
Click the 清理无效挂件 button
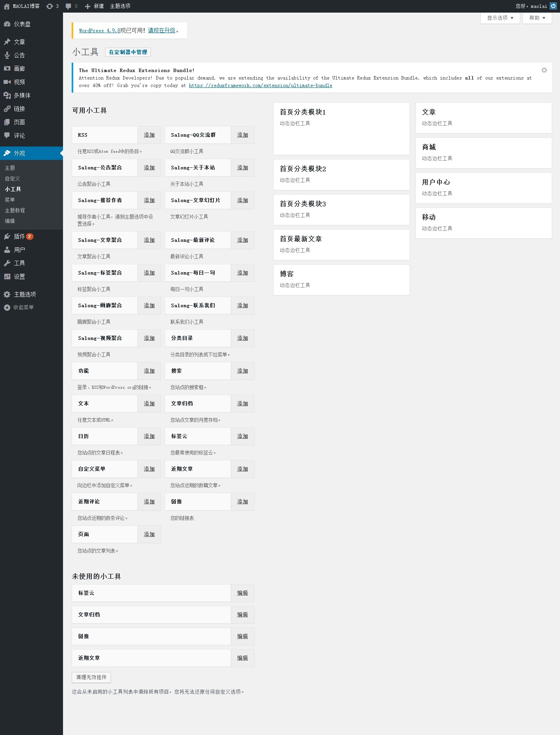point(91,677)
